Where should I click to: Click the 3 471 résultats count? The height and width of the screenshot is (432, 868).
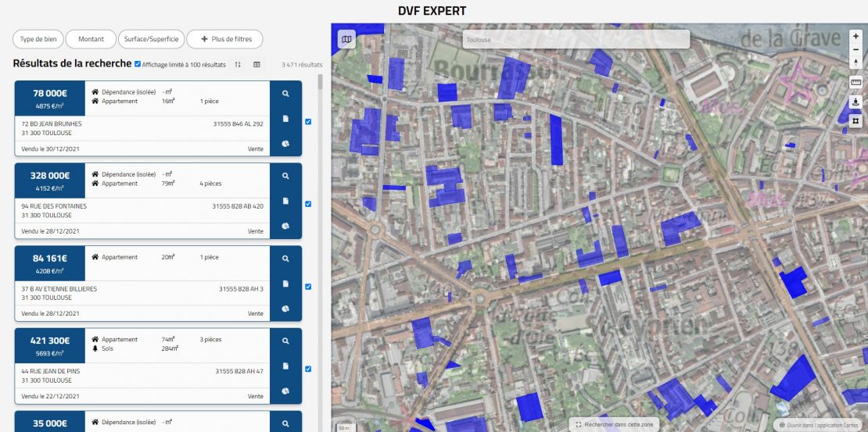[302, 65]
